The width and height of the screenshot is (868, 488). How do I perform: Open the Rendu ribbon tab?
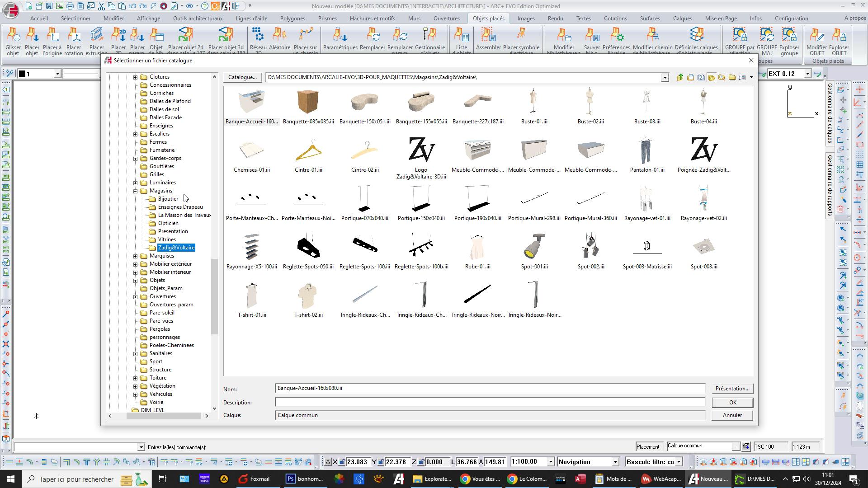point(555,19)
